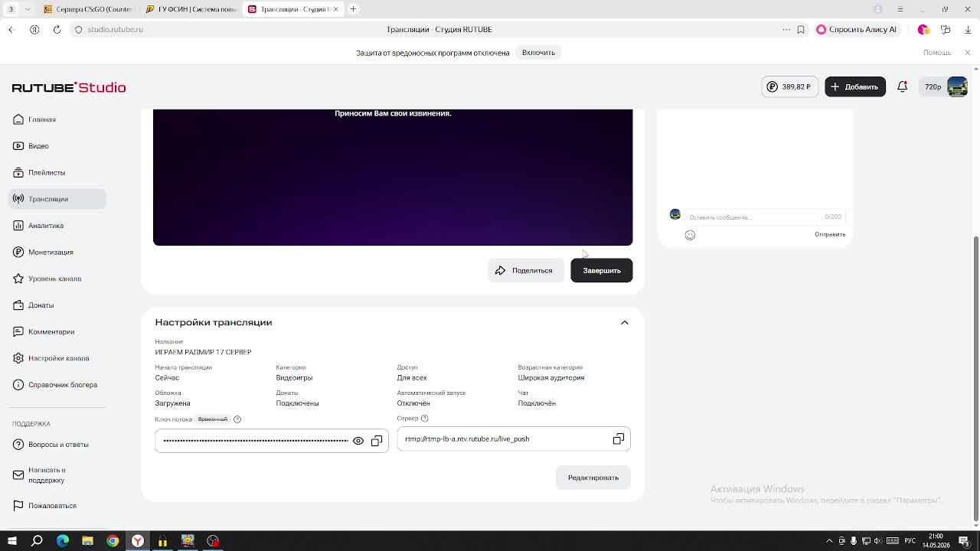The height and width of the screenshot is (551, 980).
Task: Click the Временный stream key badge
Action: (x=213, y=419)
